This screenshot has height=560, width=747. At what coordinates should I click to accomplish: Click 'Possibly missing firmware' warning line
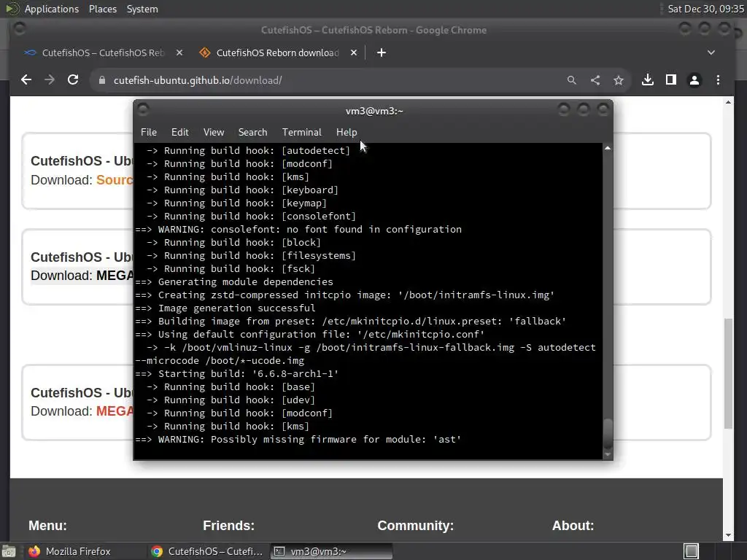click(x=298, y=440)
